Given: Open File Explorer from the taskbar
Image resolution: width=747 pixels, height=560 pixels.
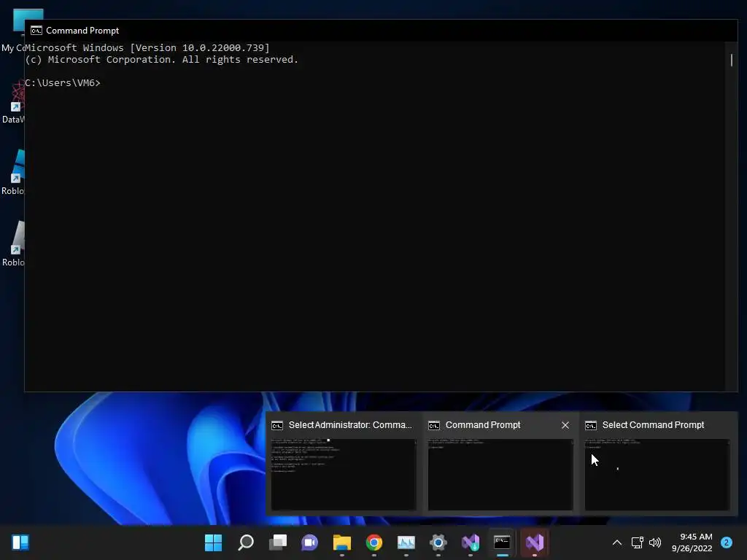Looking at the screenshot, I should pos(341,542).
